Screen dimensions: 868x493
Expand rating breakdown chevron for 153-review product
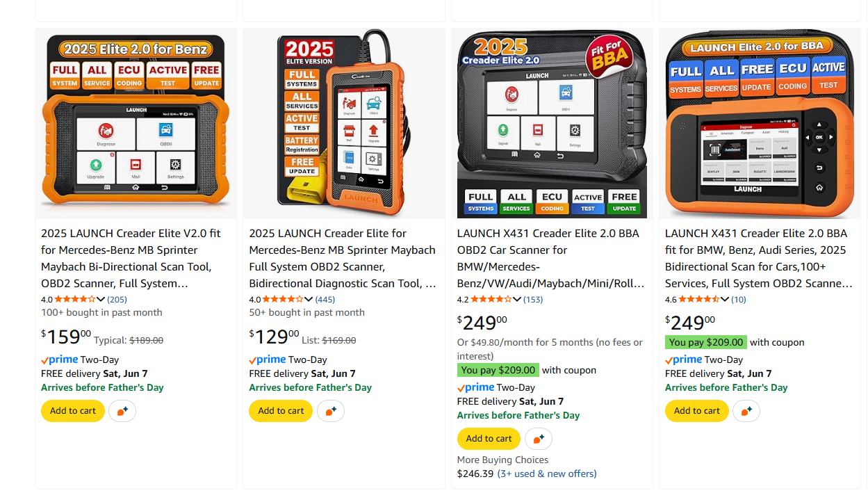coord(517,300)
